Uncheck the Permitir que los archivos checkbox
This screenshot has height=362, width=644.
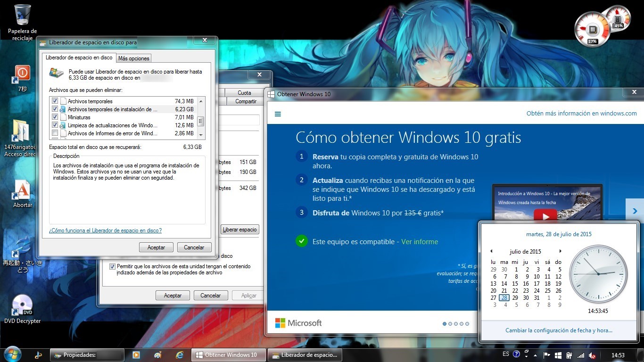(x=112, y=266)
